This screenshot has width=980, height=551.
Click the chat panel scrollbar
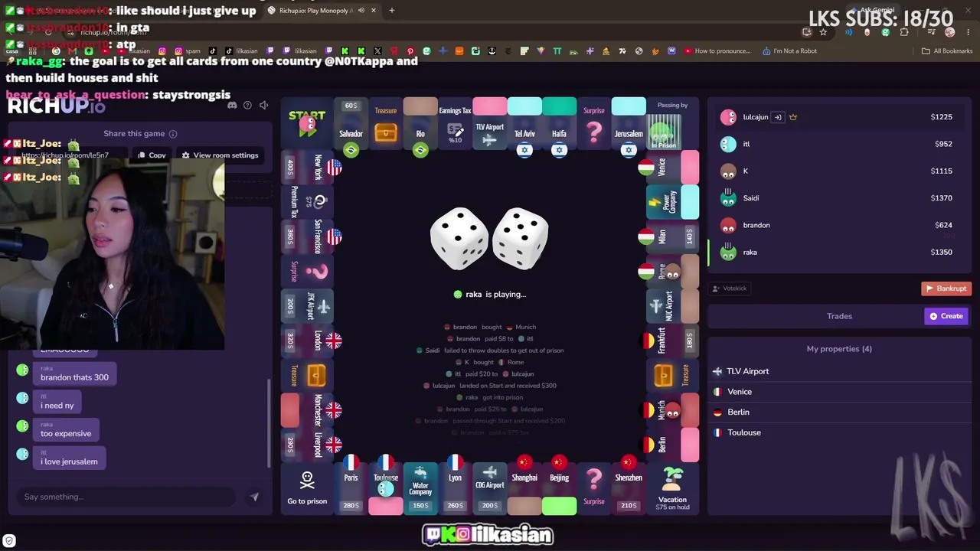click(x=268, y=422)
